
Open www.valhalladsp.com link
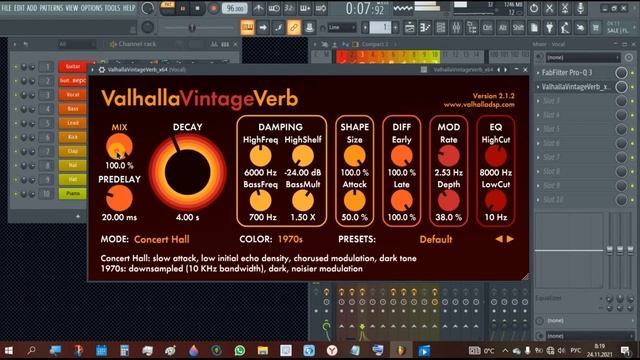click(479, 105)
